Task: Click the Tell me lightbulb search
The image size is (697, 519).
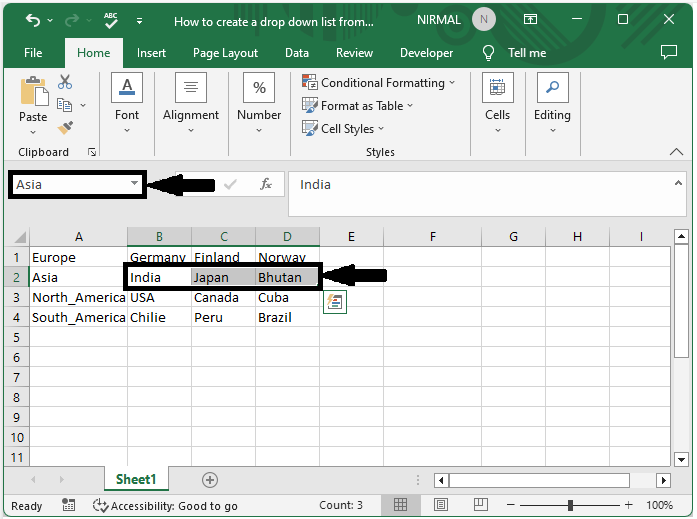Action: [x=514, y=53]
